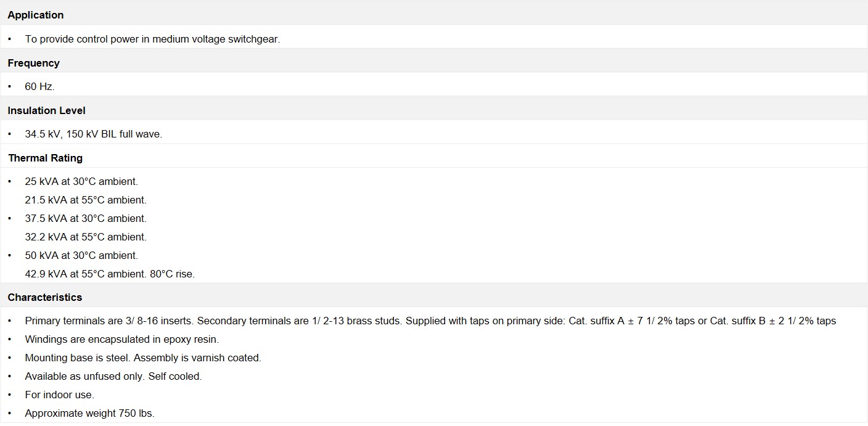Click the Primary terminals description line
Image resolution: width=868 pixels, height=426 pixels.
coord(430,321)
